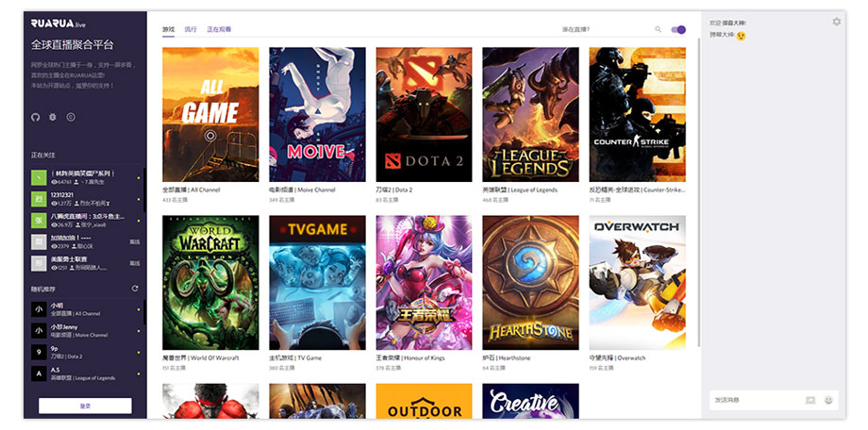Click the search magnifier icon
868x430 pixels.
659,29
